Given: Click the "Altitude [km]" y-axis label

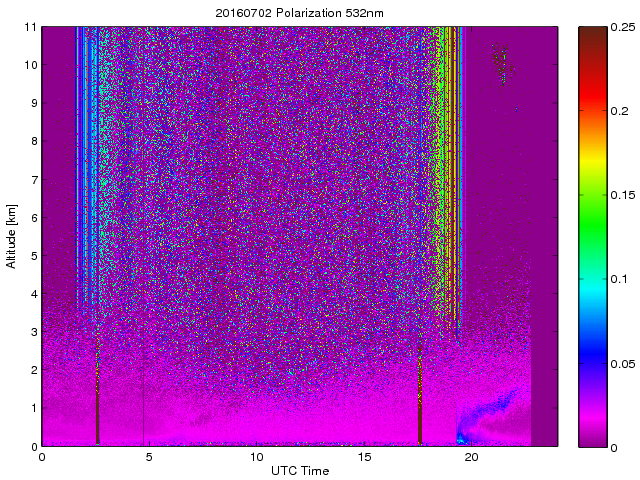Looking at the screenshot, I should point(12,236).
